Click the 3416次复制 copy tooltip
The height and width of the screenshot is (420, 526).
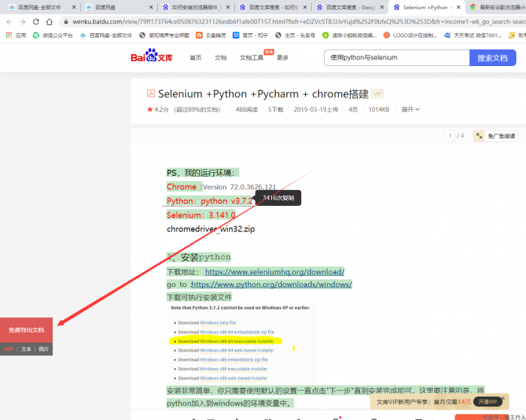coord(278,198)
